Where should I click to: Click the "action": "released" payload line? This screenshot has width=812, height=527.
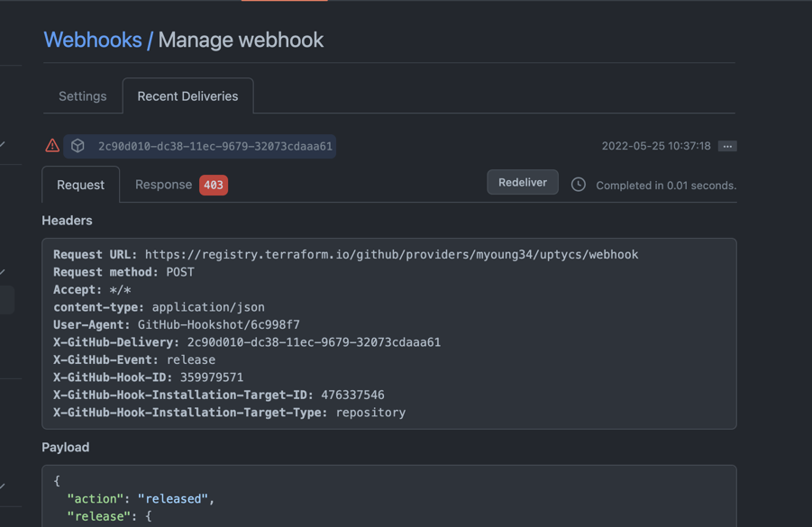point(141,498)
